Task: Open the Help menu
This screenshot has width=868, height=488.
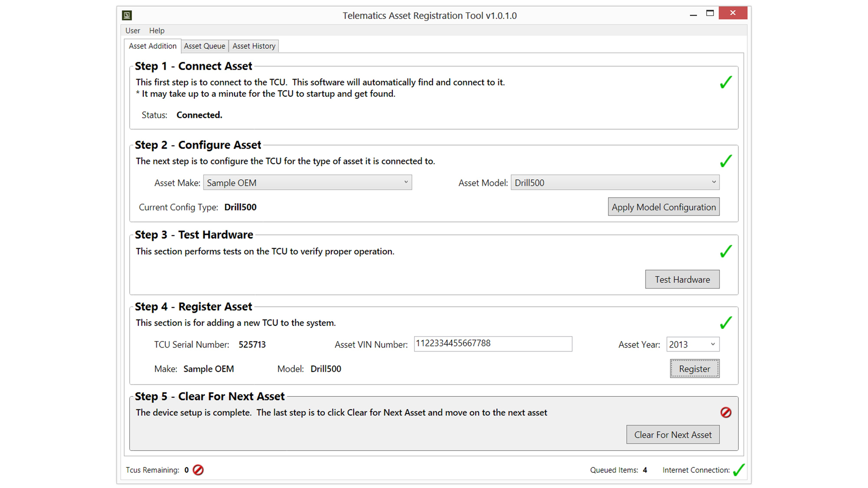Action: click(x=156, y=30)
